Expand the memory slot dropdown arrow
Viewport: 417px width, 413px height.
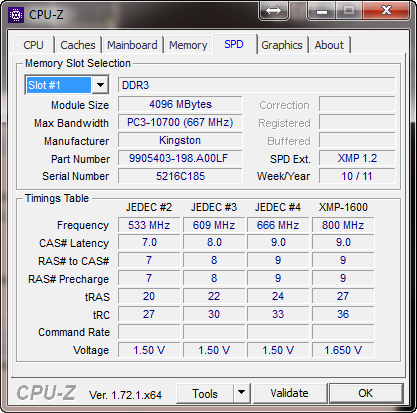coord(100,85)
